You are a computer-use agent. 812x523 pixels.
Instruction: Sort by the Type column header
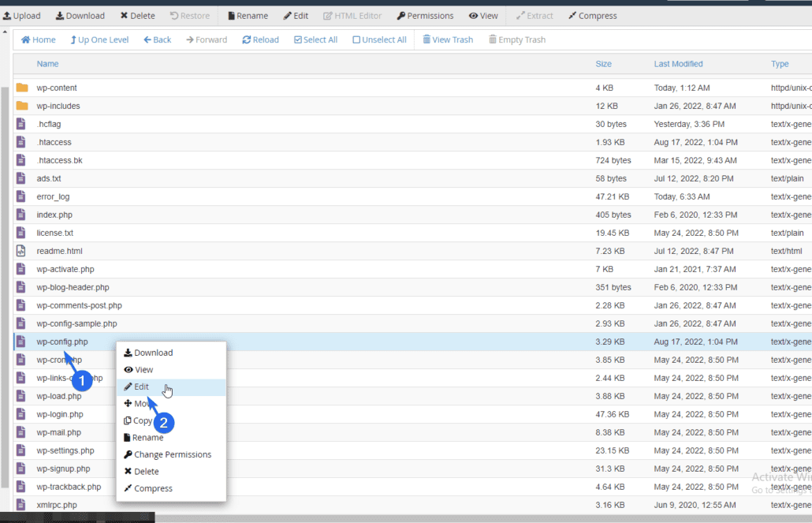(x=780, y=64)
